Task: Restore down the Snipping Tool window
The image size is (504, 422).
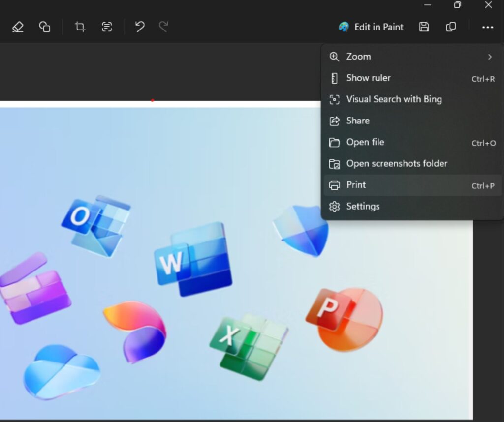Action: (x=457, y=5)
